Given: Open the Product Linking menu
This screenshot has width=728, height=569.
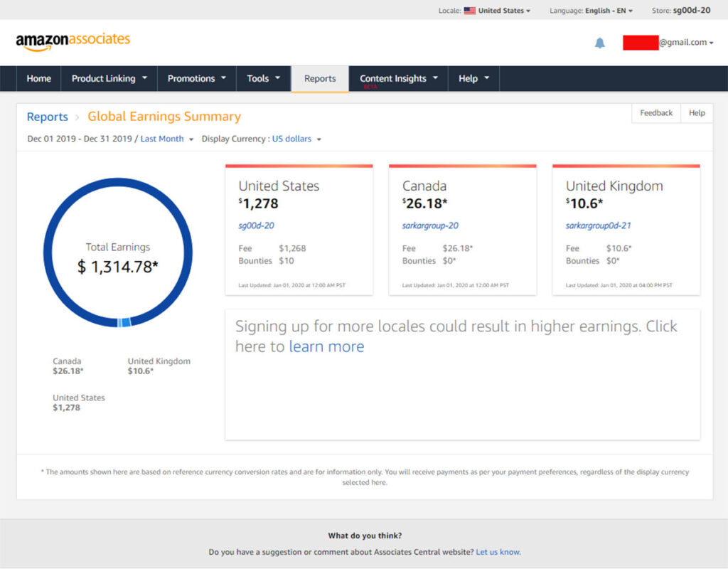Looking at the screenshot, I should (109, 78).
